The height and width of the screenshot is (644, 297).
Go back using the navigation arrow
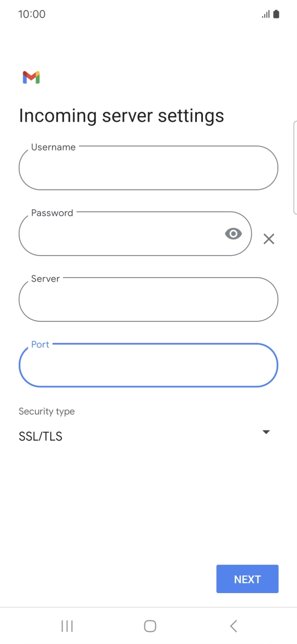click(x=233, y=626)
